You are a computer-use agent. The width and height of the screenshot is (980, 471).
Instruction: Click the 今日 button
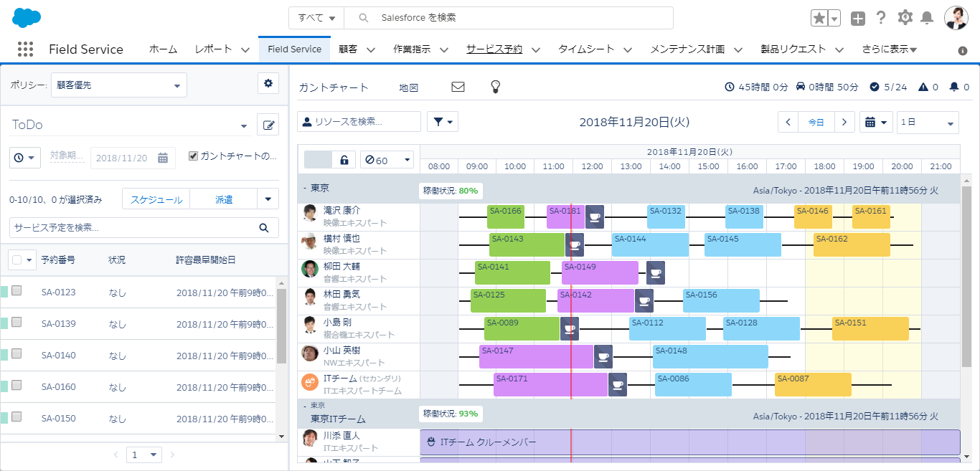(816, 122)
